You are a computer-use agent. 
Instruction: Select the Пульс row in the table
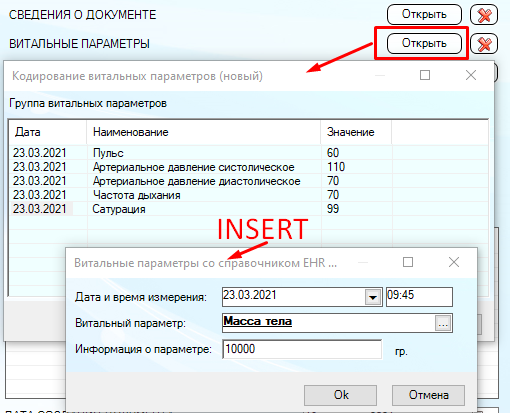248,153
